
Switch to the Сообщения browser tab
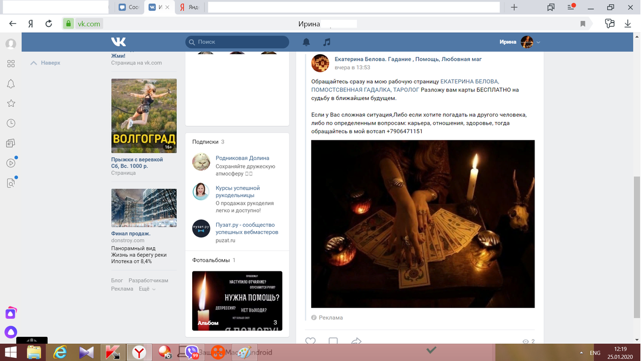129,7
